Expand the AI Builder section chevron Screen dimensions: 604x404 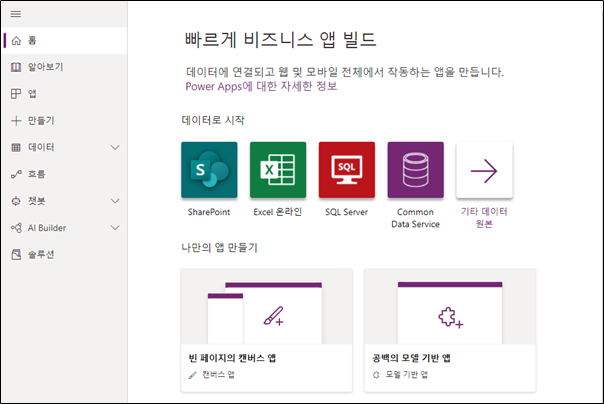[115, 228]
